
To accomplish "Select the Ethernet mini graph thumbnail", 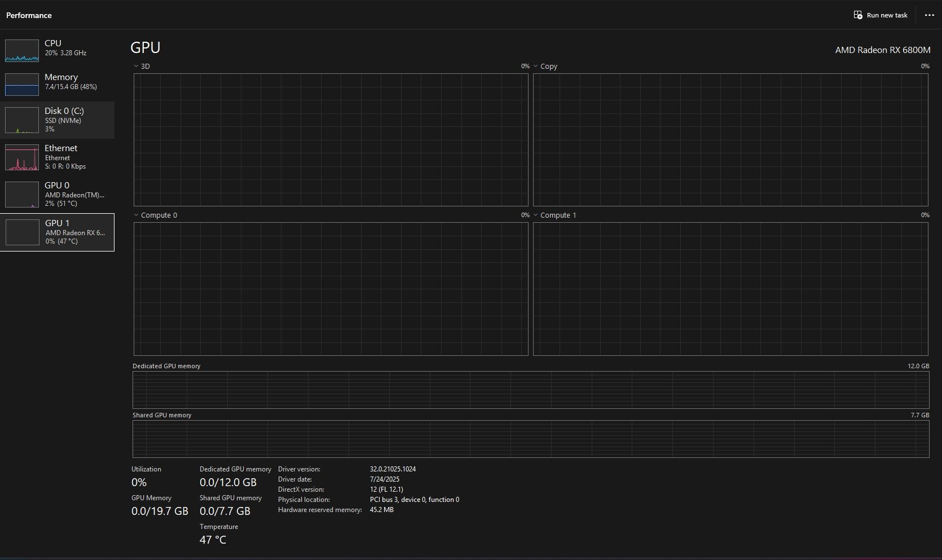I will (22, 157).
